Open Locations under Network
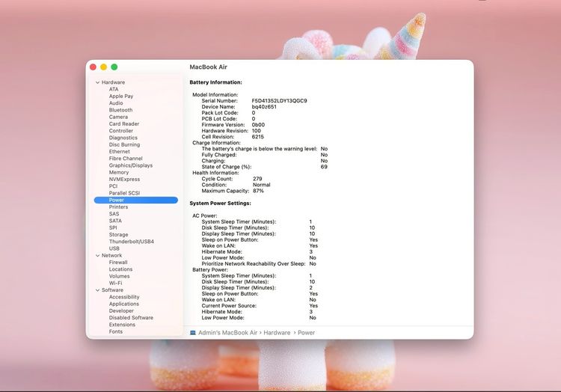This screenshot has width=561, height=392. [x=120, y=269]
